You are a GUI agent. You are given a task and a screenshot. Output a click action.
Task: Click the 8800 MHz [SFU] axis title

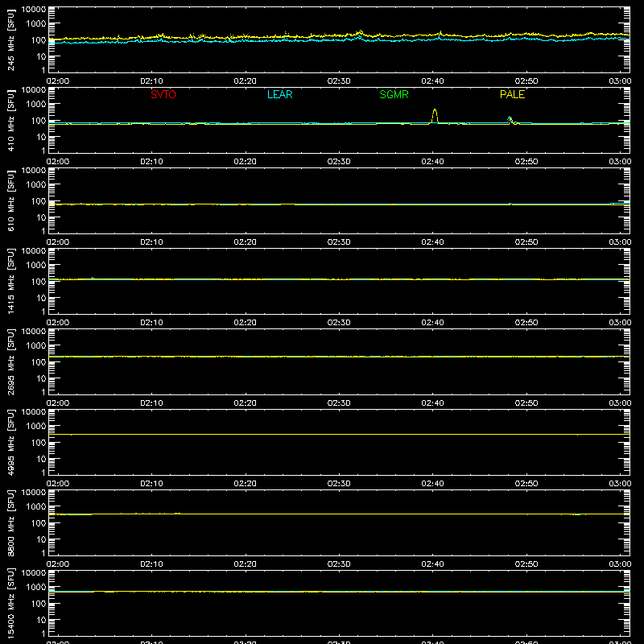pyautogui.click(x=11, y=522)
